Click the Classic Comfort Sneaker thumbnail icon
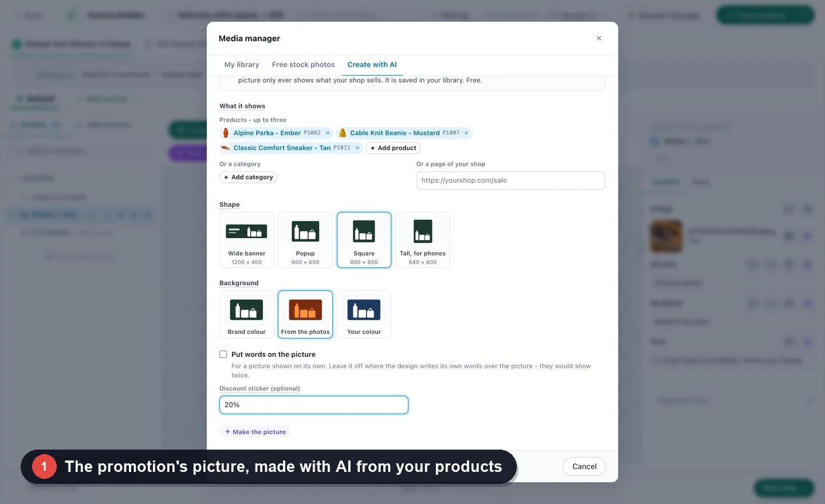This screenshot has width=825, height=504. point(226,148)
